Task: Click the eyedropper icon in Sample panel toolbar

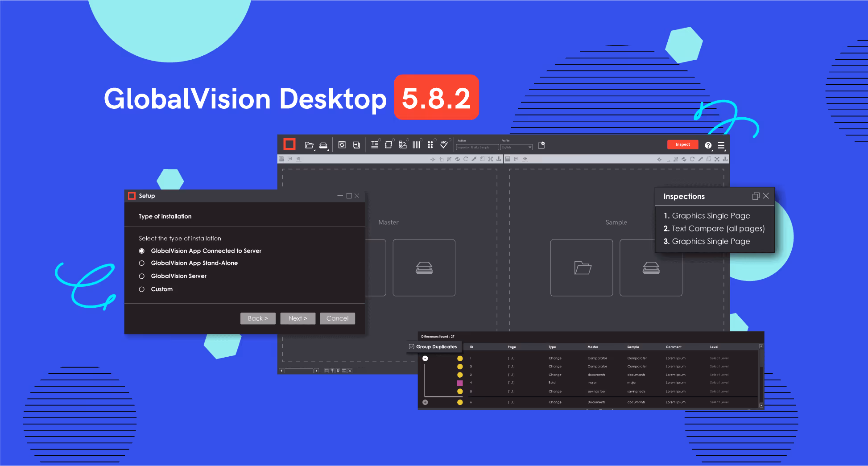Action: 700,159
